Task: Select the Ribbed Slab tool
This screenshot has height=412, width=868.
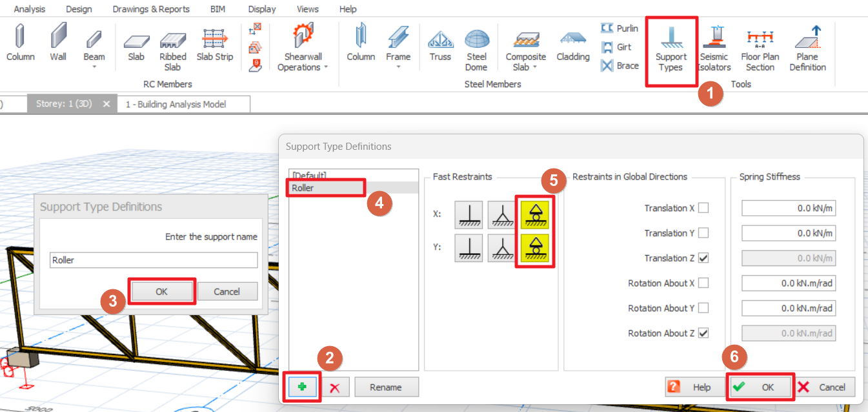Action: pos(172,48)
